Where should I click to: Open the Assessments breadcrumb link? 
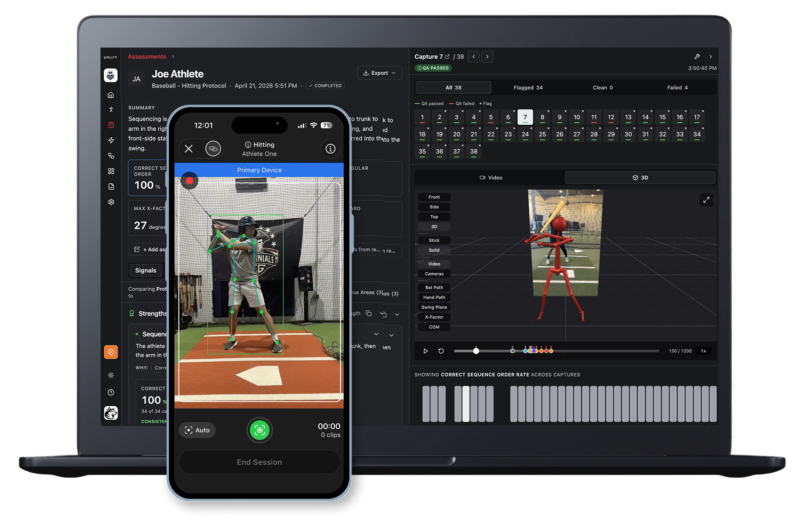coord(147,57)
